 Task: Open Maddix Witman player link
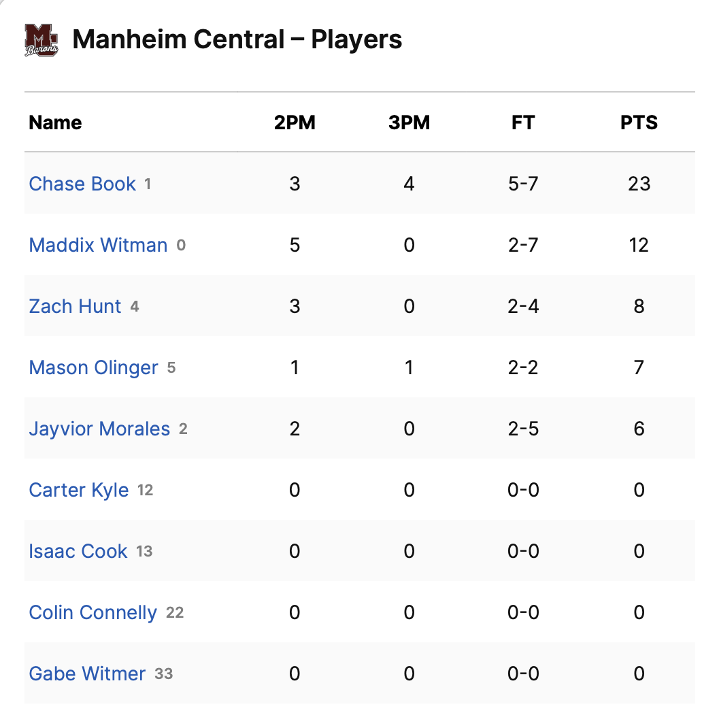click(x=98, y=245)
